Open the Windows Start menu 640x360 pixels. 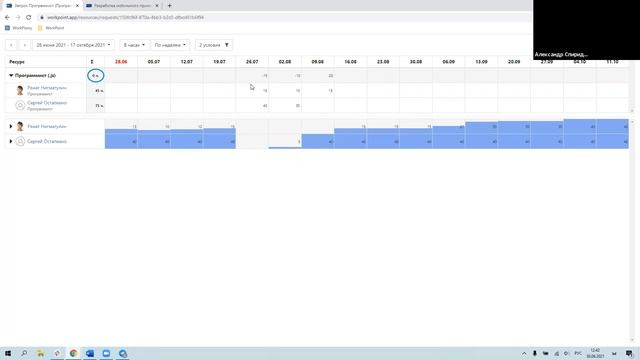[8, 353]
